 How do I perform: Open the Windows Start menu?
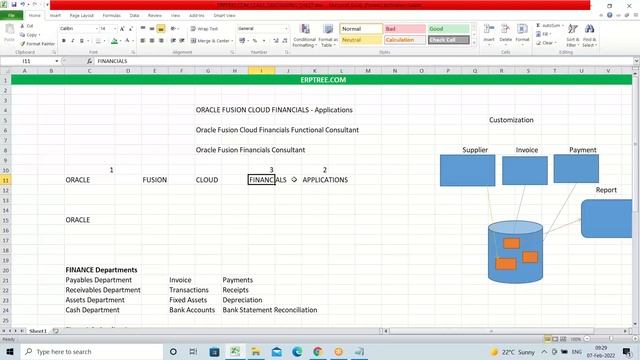(10, 351)
